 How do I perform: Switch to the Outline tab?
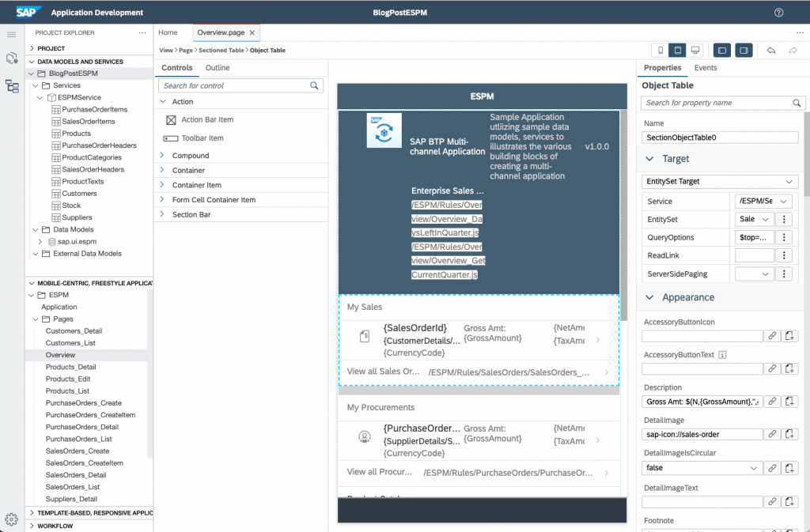click(x=218, y=68)
